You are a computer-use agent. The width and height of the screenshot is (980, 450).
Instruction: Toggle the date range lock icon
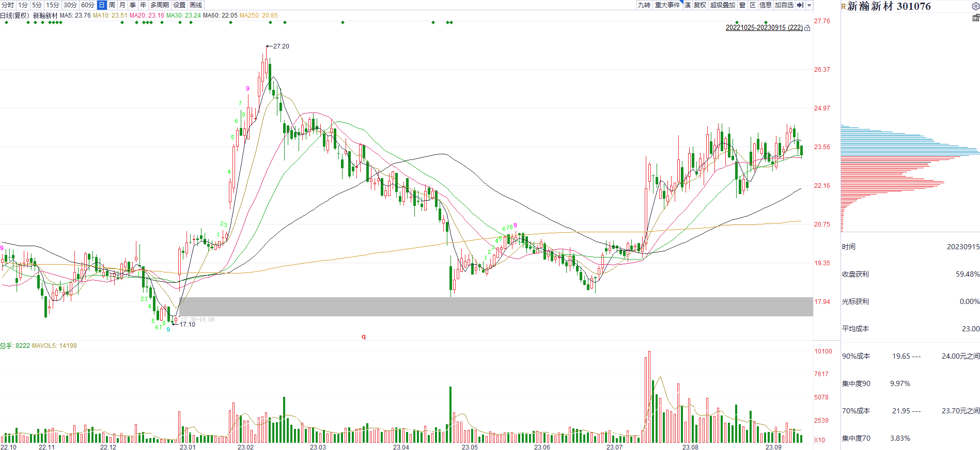click(x=807, y=28)
